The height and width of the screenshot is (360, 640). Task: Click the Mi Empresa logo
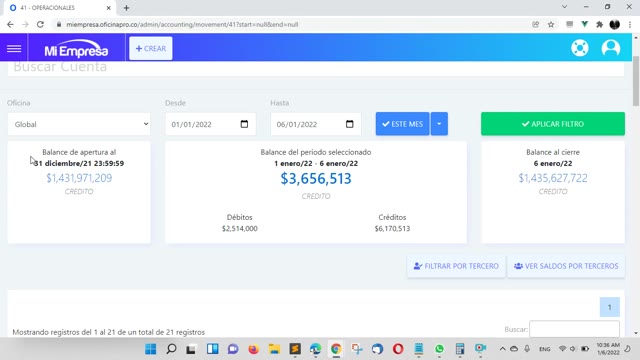pyautogui.click(x=76, y=49)
